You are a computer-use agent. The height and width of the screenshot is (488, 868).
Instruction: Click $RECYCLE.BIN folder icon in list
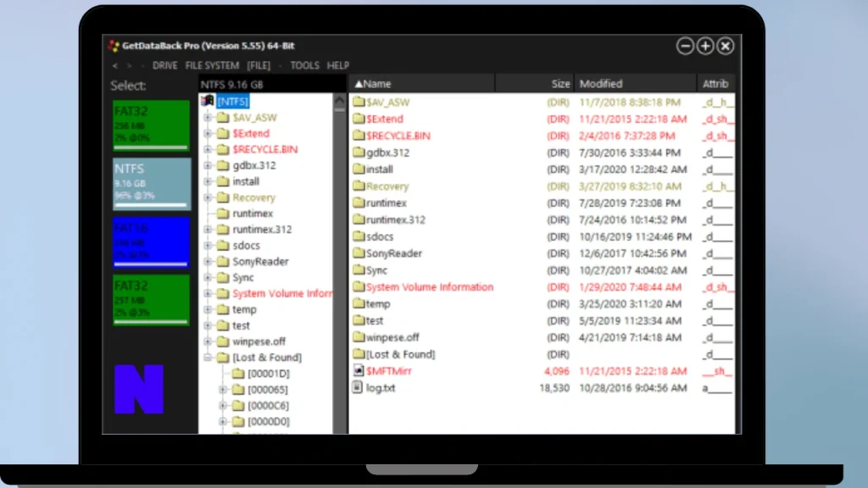click(359, 135)
